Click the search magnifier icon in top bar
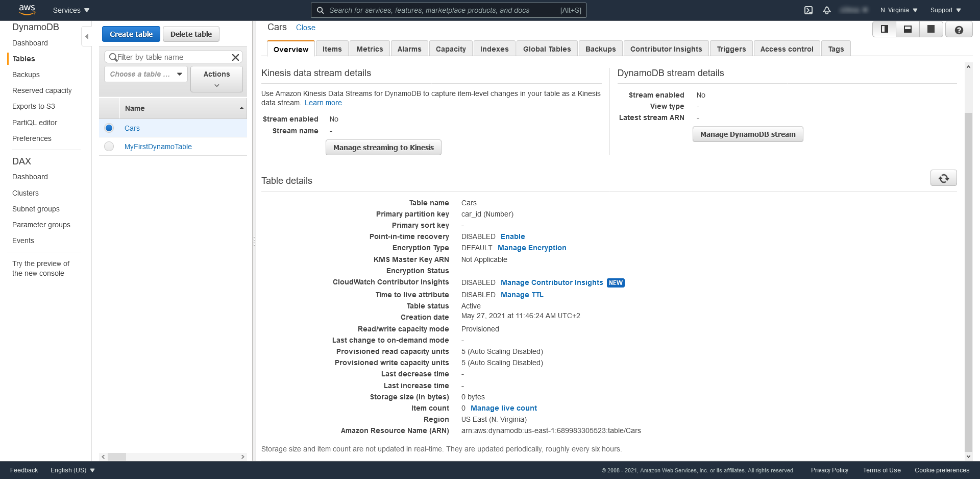The image size is (980, 479). (x=320, y=10)
